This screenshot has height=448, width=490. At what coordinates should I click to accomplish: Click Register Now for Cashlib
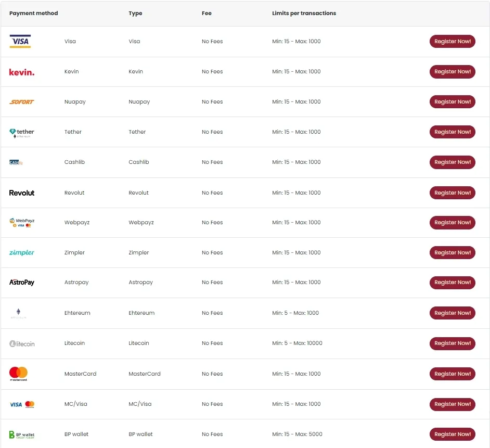point(452,162)
